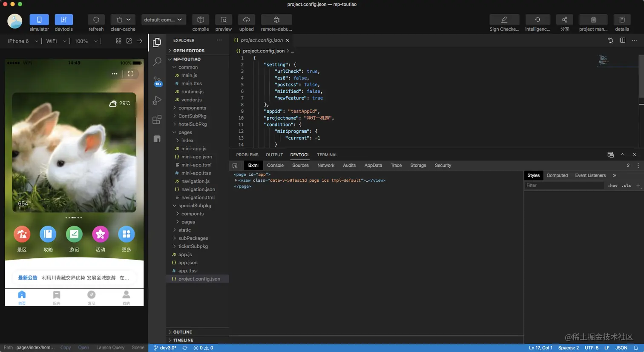Open editor more actions menu
This screenshot has height=352, width=644.
[634, 40]
